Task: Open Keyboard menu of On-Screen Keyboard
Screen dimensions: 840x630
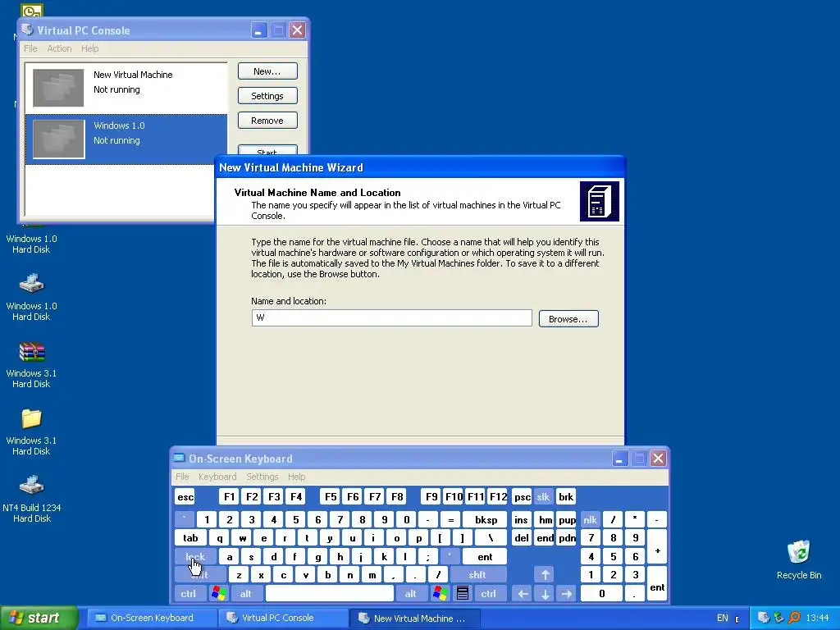Action: 217,477
